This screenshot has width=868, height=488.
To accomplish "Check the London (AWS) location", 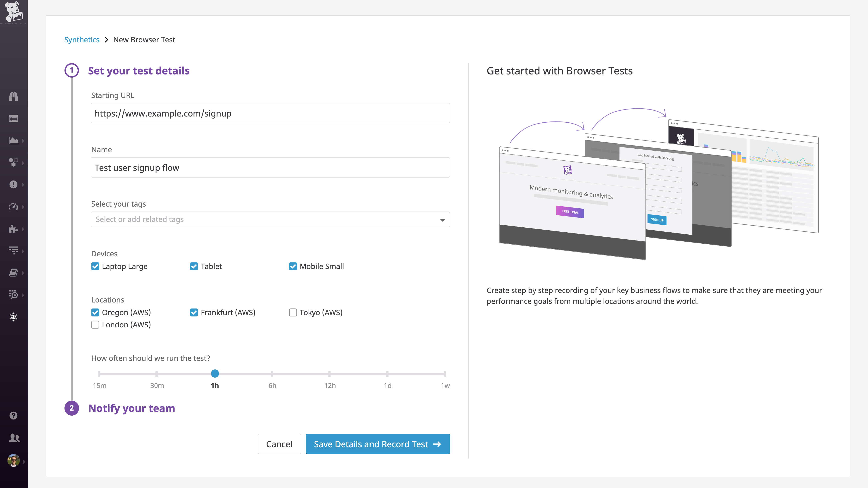I will [95, 325].
